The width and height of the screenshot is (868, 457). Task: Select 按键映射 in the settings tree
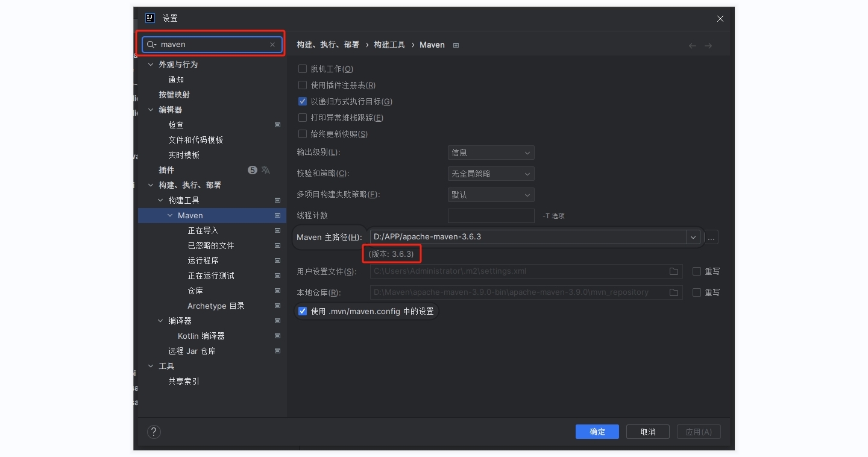click(x=174, y=95)
